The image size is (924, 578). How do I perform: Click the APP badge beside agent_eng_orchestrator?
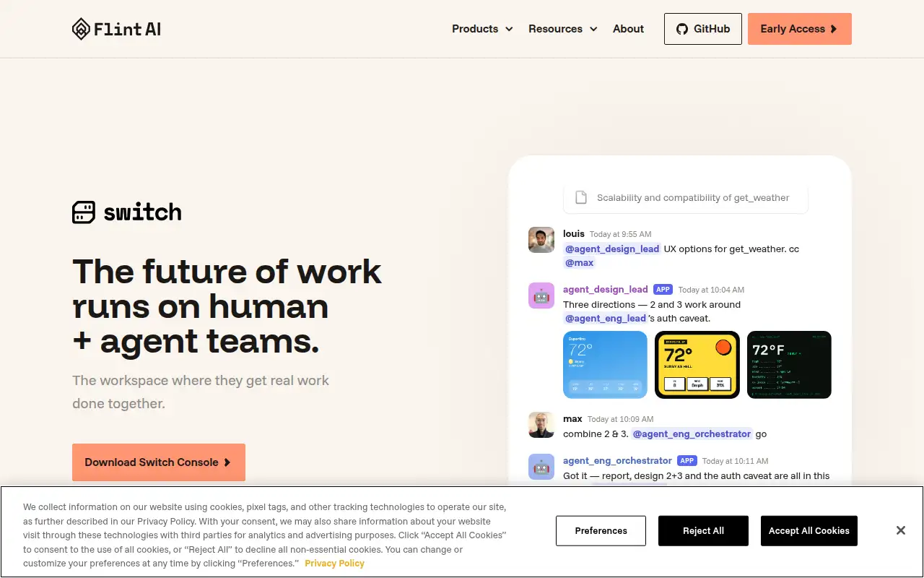[x=687, y=461]
